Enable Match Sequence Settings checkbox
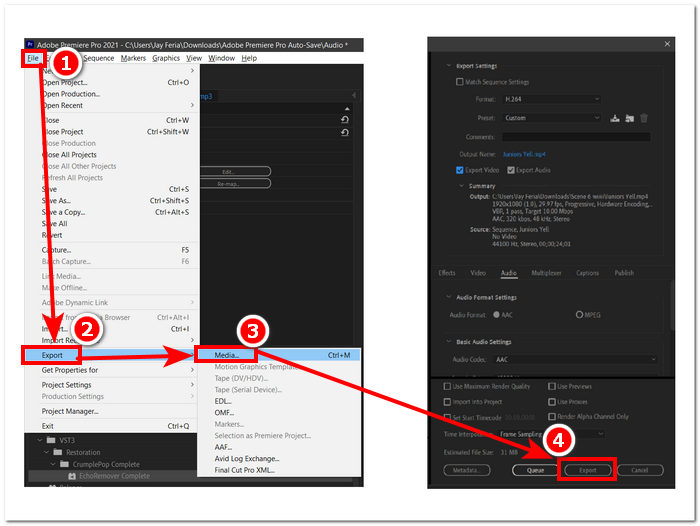700x526 pixels. click(459, 82)
